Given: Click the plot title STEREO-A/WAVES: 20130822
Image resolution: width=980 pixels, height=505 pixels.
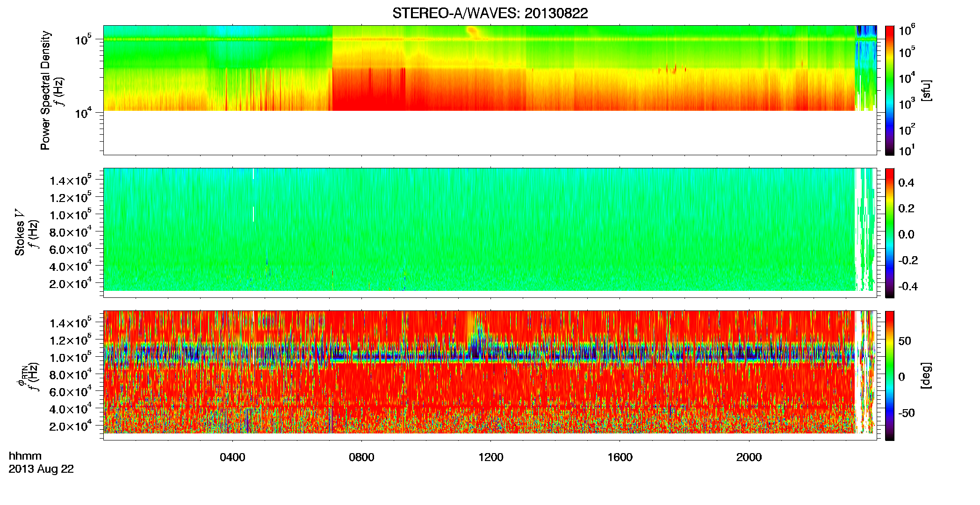Looking at the screenshot, I should coord(490,14).
